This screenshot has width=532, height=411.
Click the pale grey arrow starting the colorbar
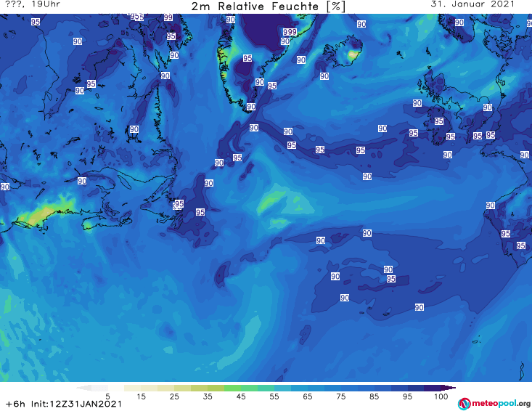(x=83, y=388)
